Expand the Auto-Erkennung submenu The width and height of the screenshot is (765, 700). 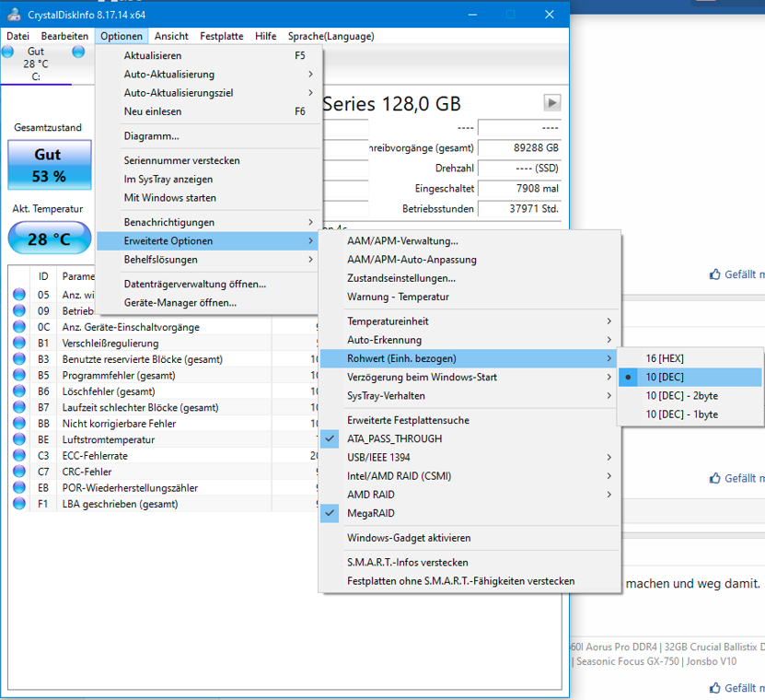pyautogui.click(x=469, y=340)
